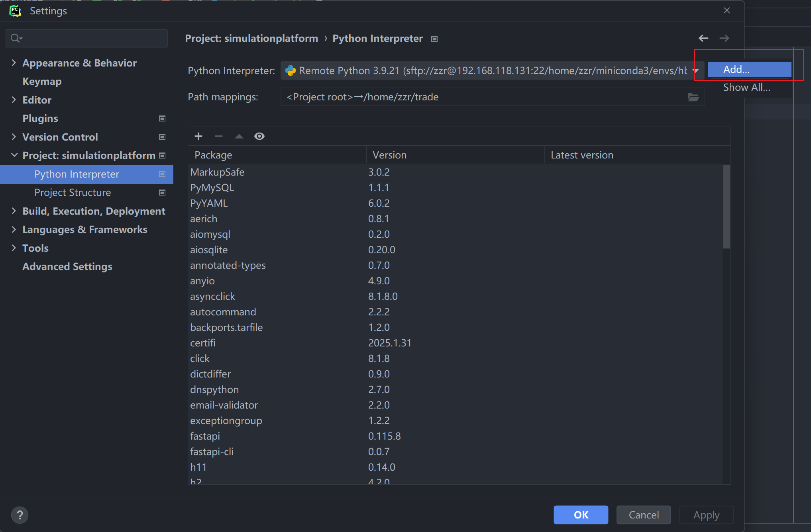Click the path mappings folder icon
This screenshot has width=811, height=532.
pyautogui.click(x=693, y=97)
